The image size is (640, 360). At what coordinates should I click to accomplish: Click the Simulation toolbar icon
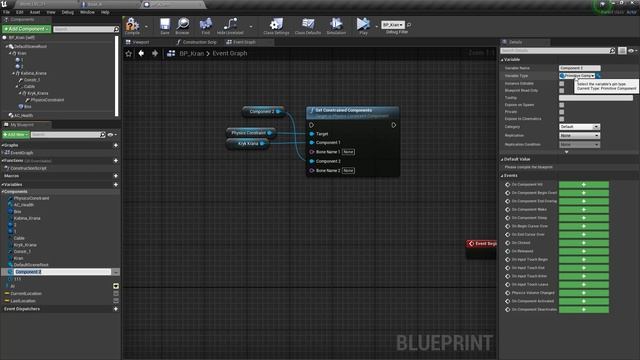pos(336,24)
